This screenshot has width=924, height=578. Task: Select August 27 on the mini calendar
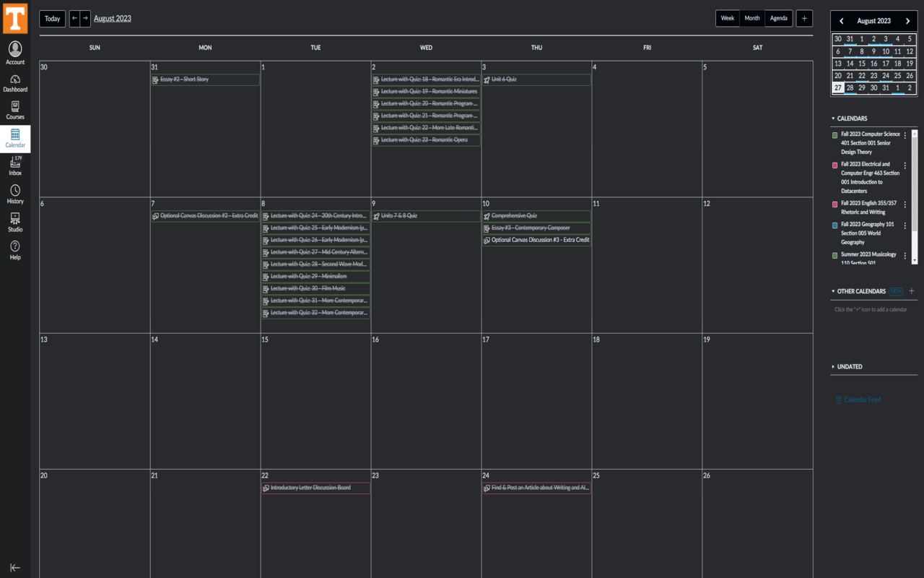[x=837, y=87]
